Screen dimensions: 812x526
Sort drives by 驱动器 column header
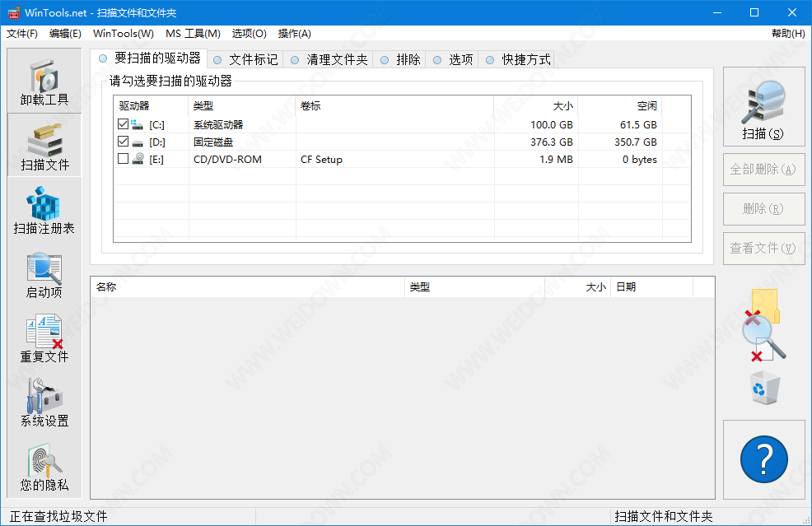[x=151, y=105]
